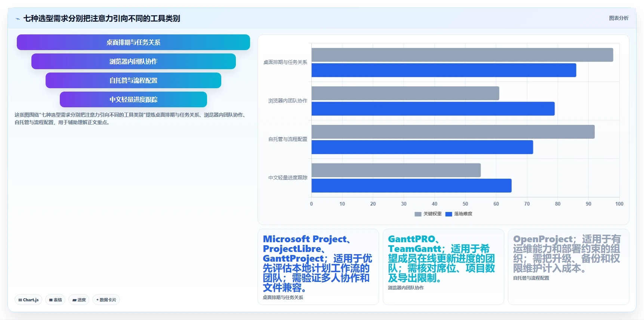
Task: Select the 自托管与流程配置 funnel bar
Action: click(133, 80)
